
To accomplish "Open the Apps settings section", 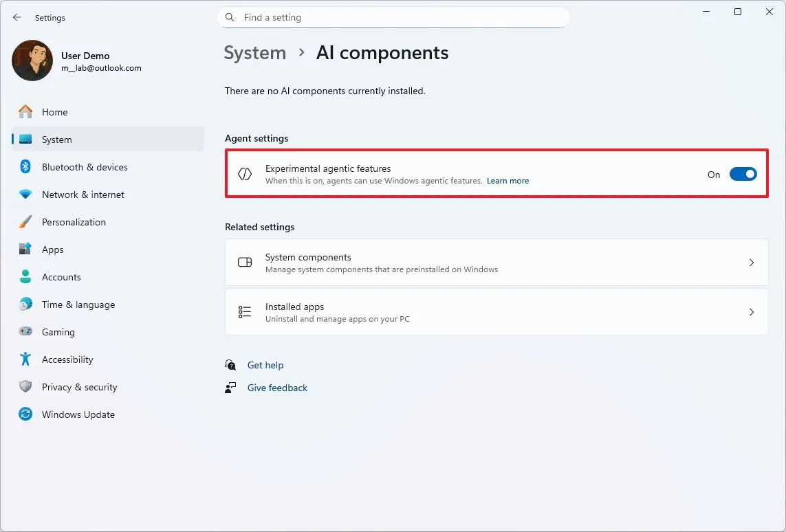I will [x=52, y=250].
